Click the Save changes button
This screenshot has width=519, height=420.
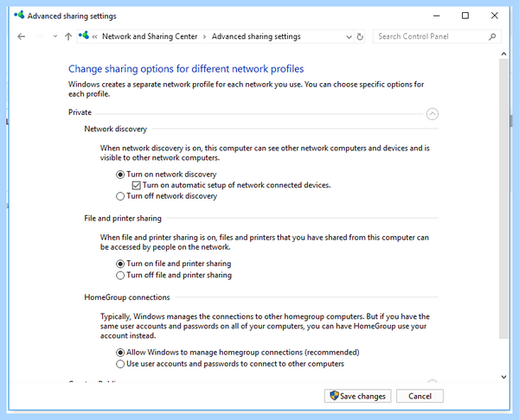tap(357, 396)
